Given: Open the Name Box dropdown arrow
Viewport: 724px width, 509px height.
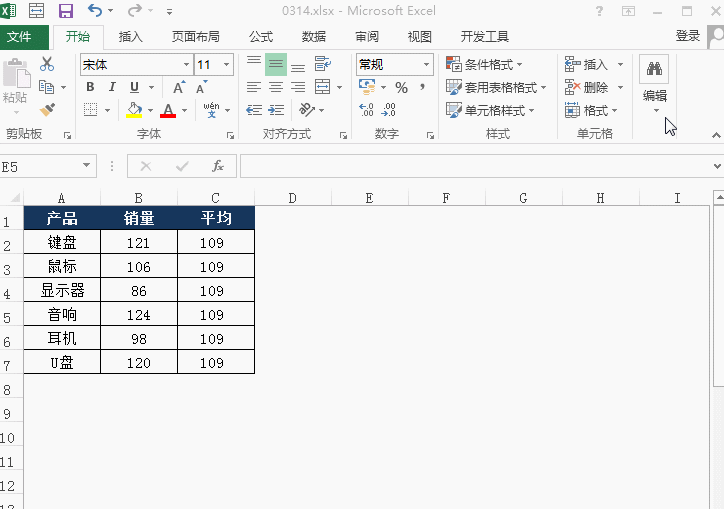Looking at the screenshot, I should (86, 166).
